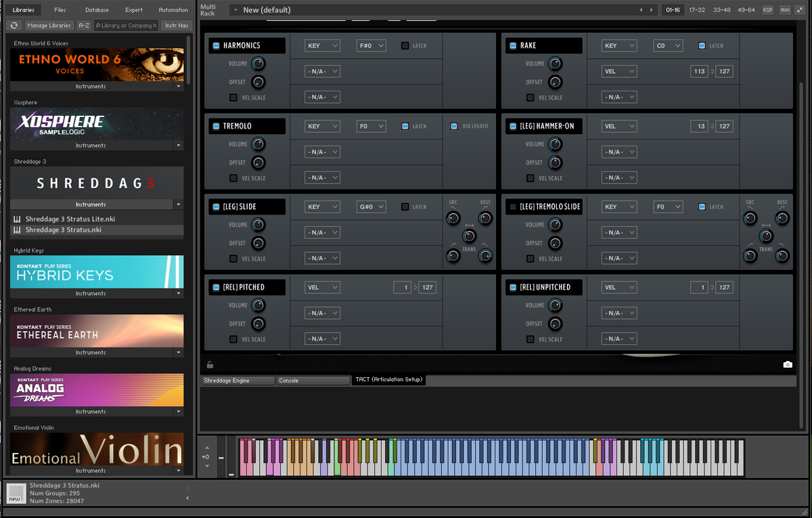Expand Shreddage 3 Instruments dropdown arrow
Viewport: 812px width, 518px height.
179,204
